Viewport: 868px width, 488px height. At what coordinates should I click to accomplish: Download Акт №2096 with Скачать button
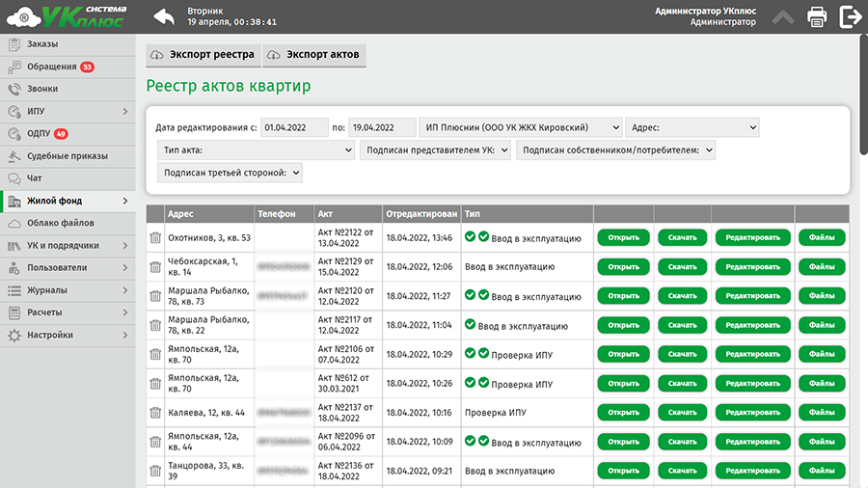pos(682,442)
